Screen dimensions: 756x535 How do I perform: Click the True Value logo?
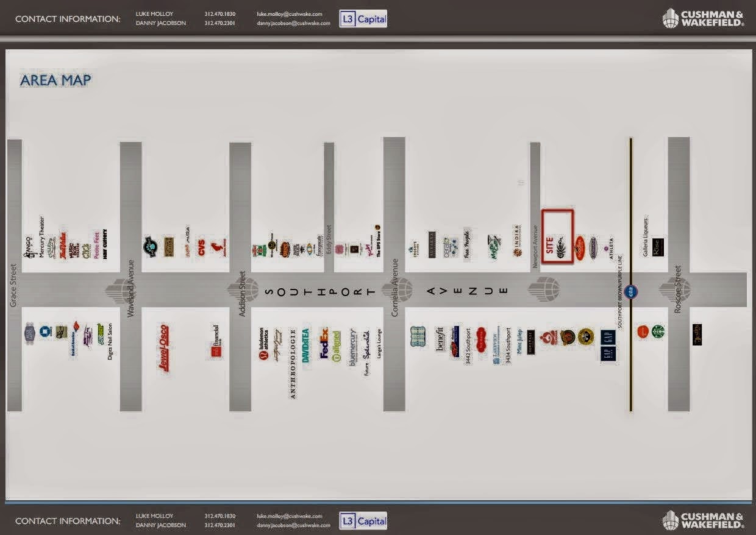(63, 246)
